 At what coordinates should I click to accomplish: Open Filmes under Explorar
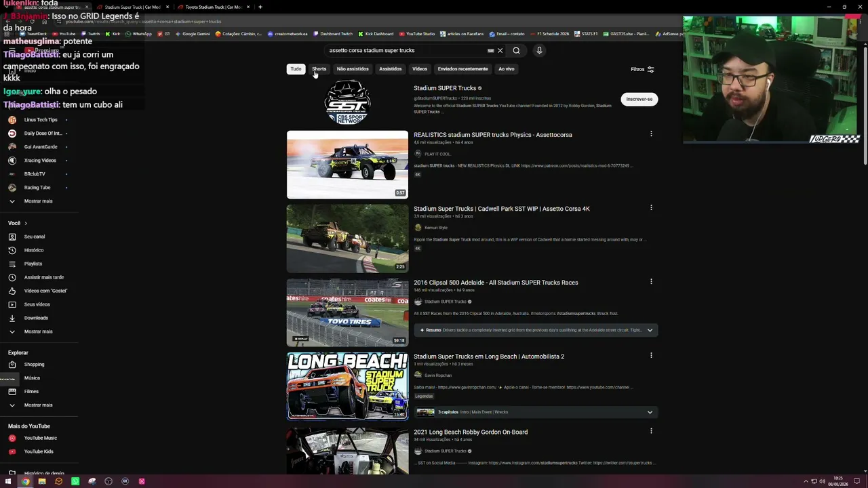click(x=31, y=392)
